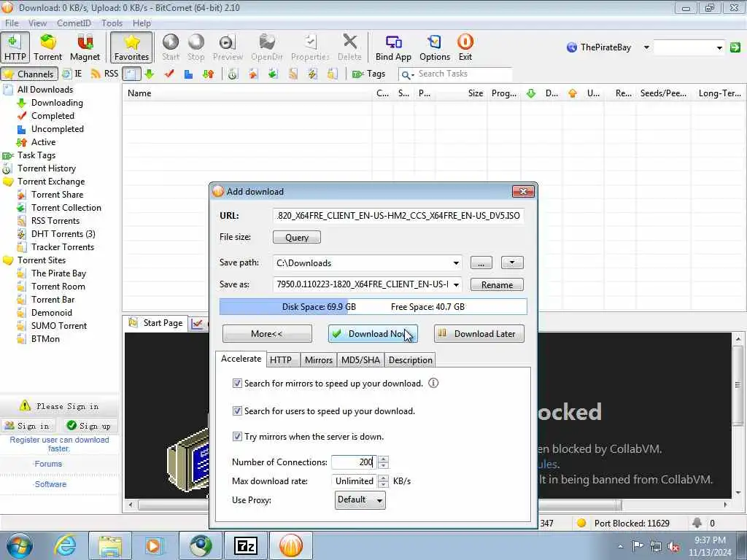Open the Description tab
The image size is (747, 560).
pyautogui.click(x=410, y=360)
